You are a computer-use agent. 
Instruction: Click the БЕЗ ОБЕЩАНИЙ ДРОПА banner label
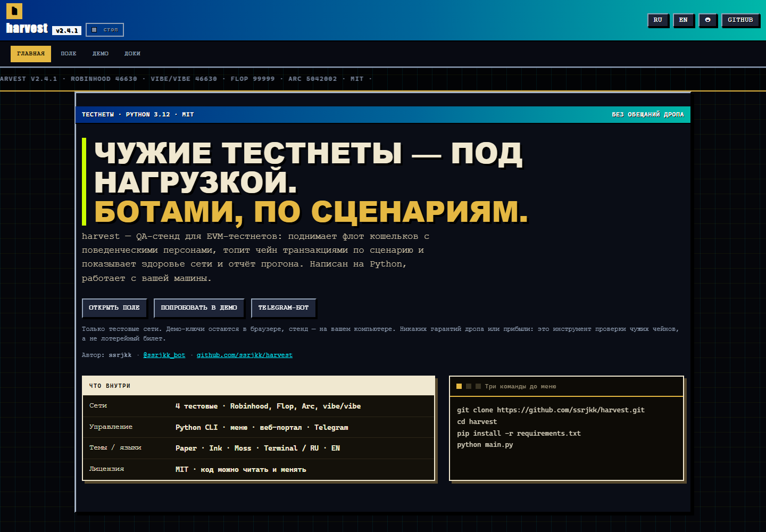[648, 114]
